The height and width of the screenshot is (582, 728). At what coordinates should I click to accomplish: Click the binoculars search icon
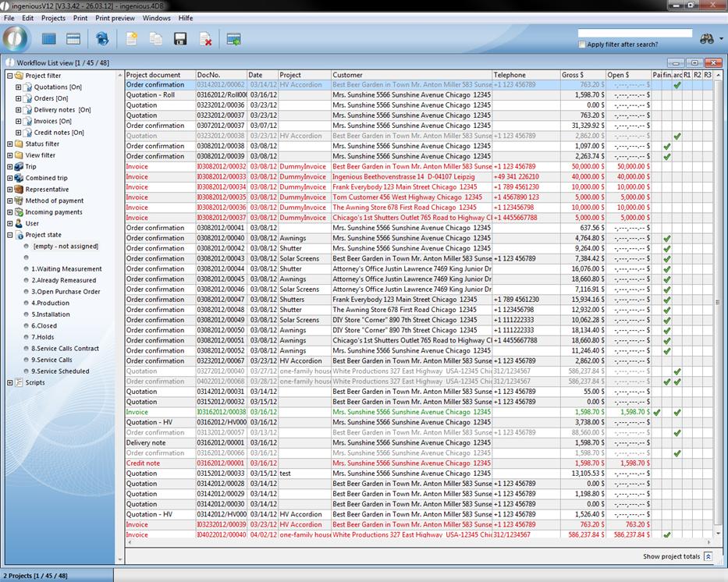click(707, 38)
